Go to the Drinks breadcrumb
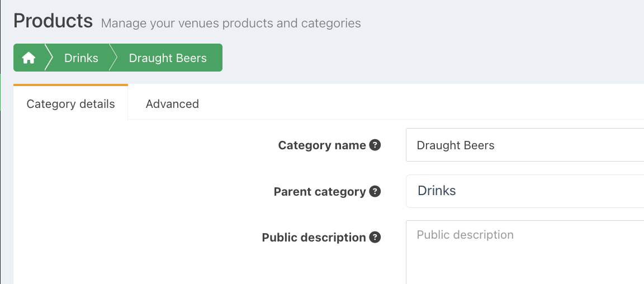The width and height of the screenshot is (644, 284). (81, 58)
